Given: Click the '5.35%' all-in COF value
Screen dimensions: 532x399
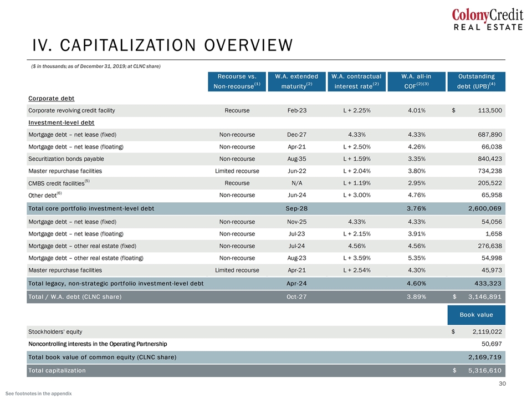Looking at the screenshot, I should (x=417, y=258).
